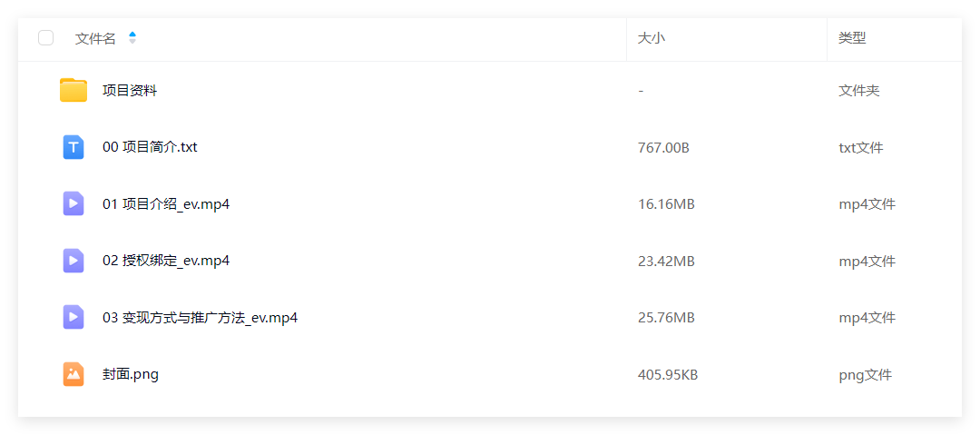
Task: Open the file 01 项目介绍_ev.mp4
Action: (x=166, y=204)
